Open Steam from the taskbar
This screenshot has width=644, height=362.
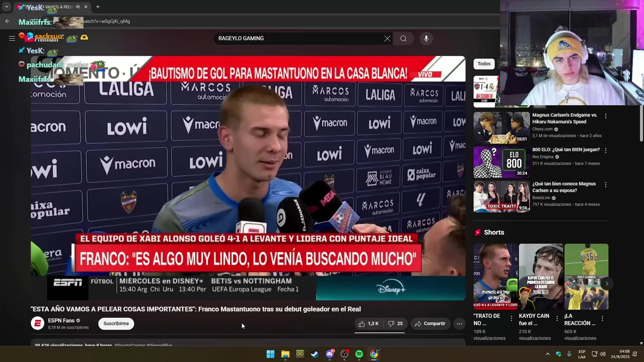(x=314, y=354)
